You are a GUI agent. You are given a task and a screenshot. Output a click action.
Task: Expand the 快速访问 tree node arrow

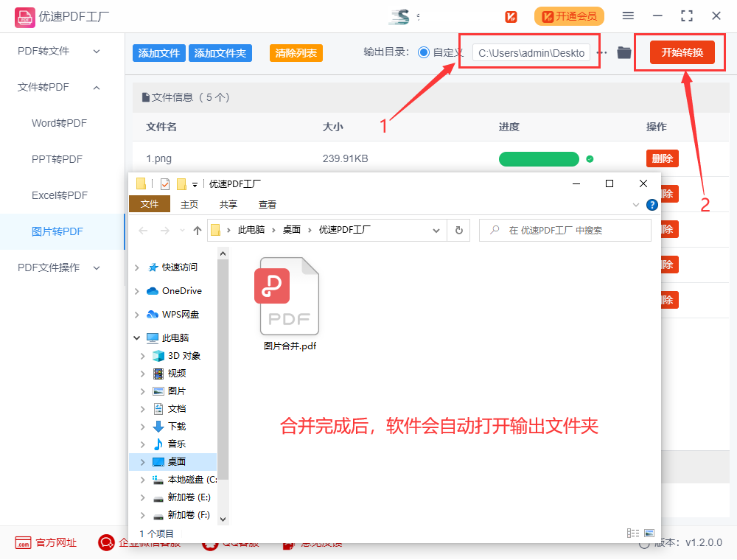coord(137,267)
